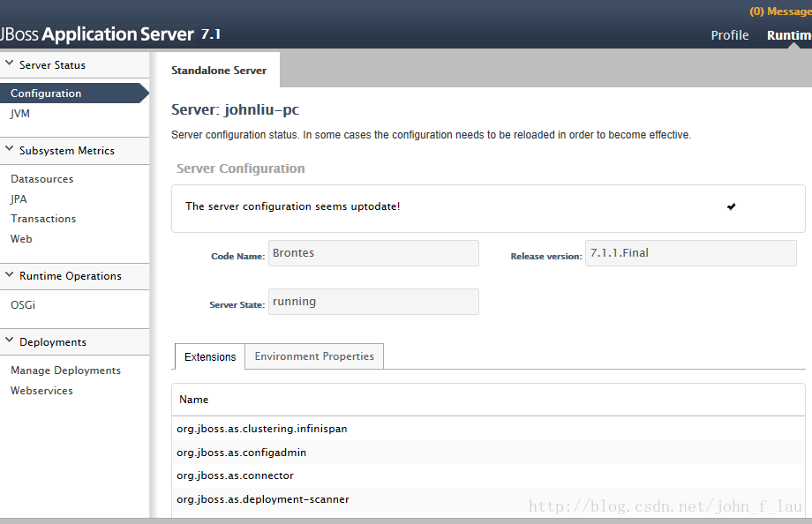
Task: Click the Release version field
Action: click(x=691, y=253)
